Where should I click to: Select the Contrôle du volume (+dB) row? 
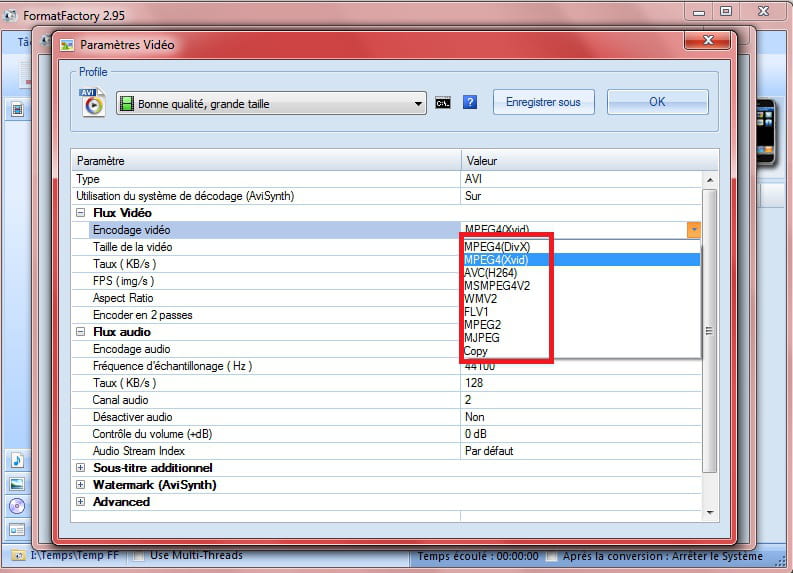(386, 433)
